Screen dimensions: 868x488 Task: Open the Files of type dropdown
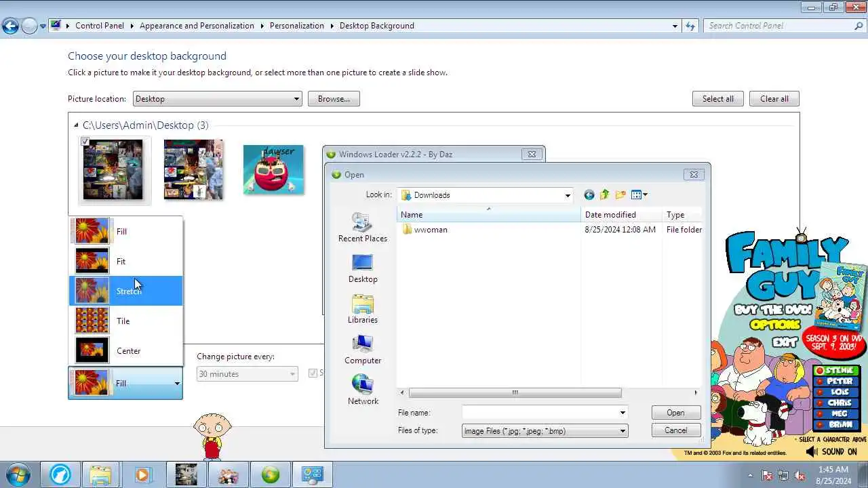(545, 430)
